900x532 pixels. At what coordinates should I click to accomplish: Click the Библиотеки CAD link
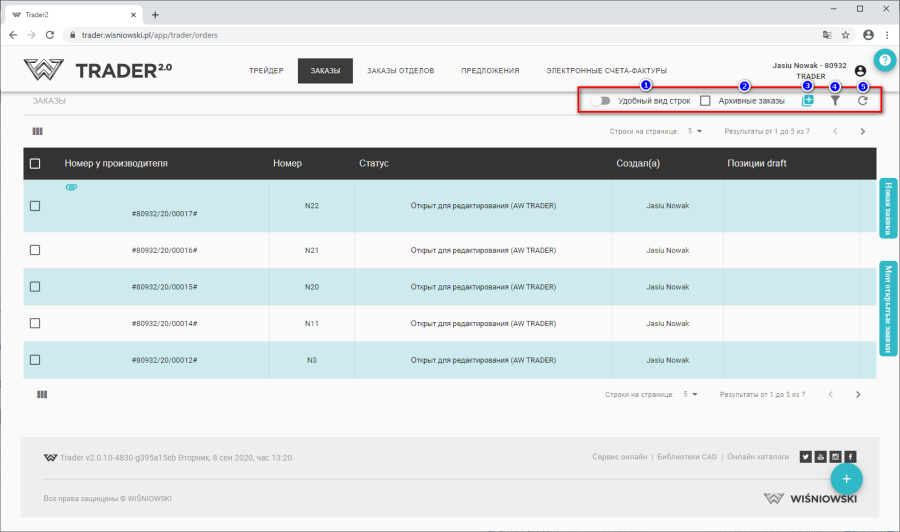688,457
